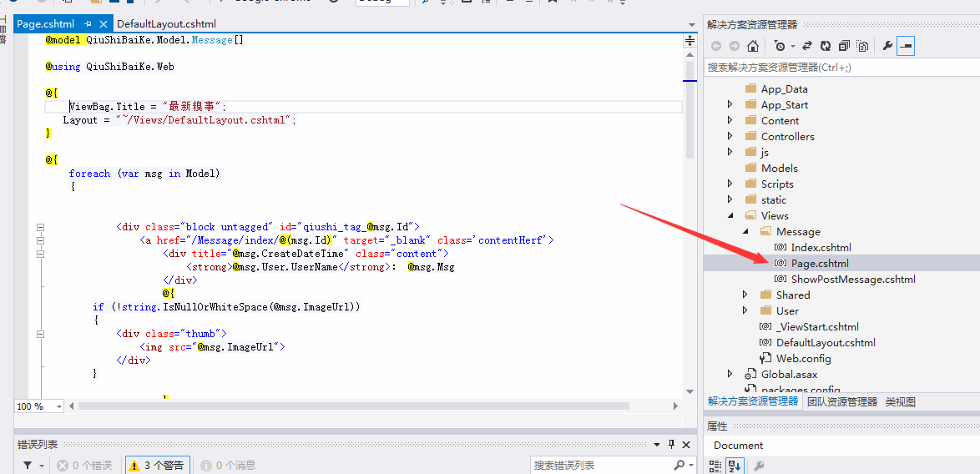Expand the App_Start folder
This screenshot has height=474, width=980.
pos(730,104)
